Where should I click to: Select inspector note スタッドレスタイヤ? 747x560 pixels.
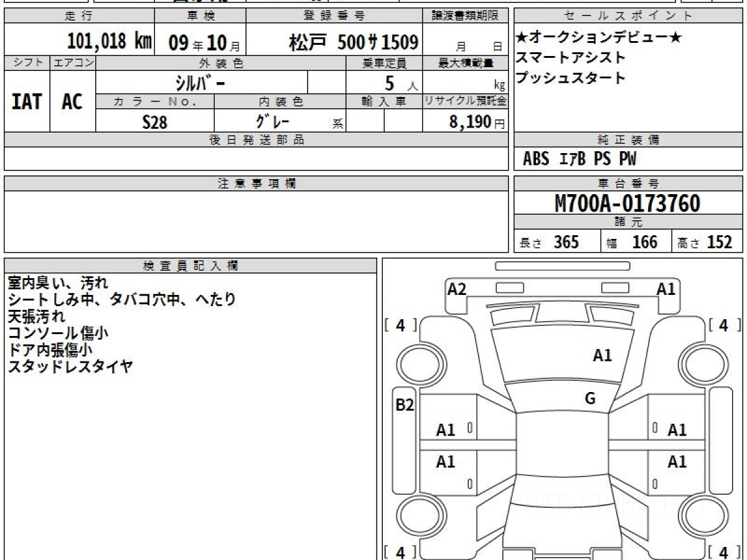pos(70,366)
